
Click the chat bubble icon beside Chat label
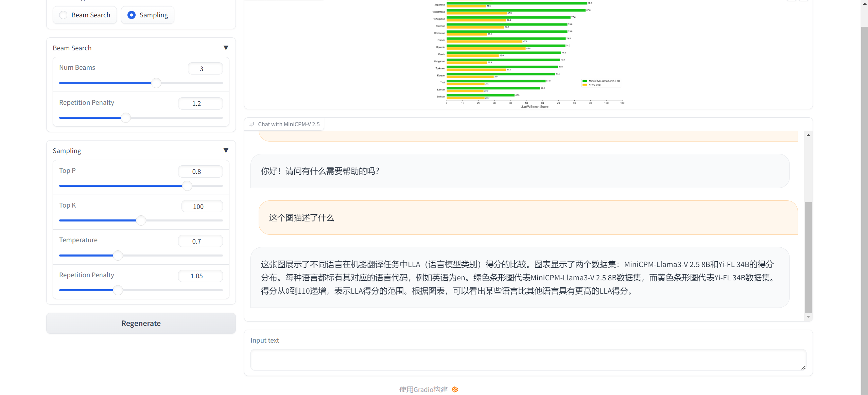(x=251, y=124)
